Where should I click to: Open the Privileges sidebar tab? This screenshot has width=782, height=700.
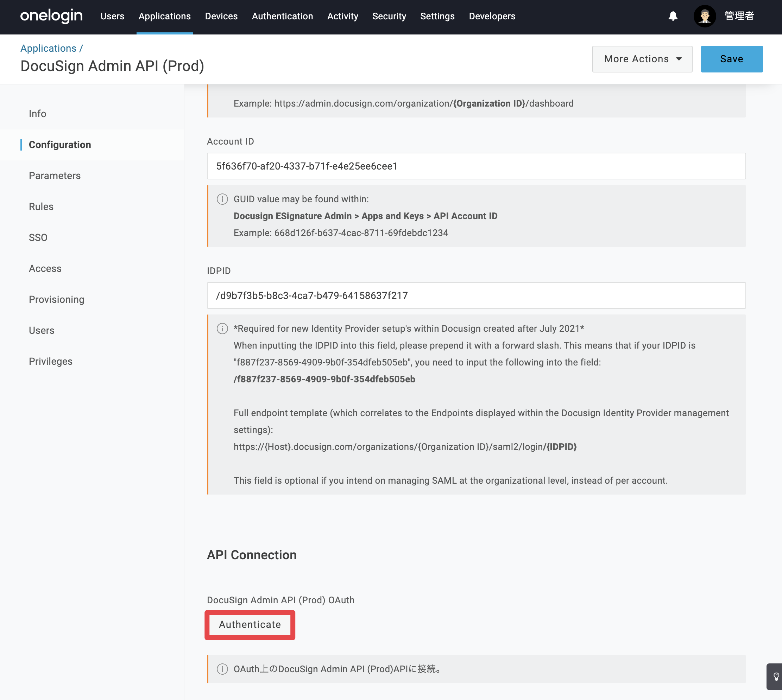tap(50, 362)
